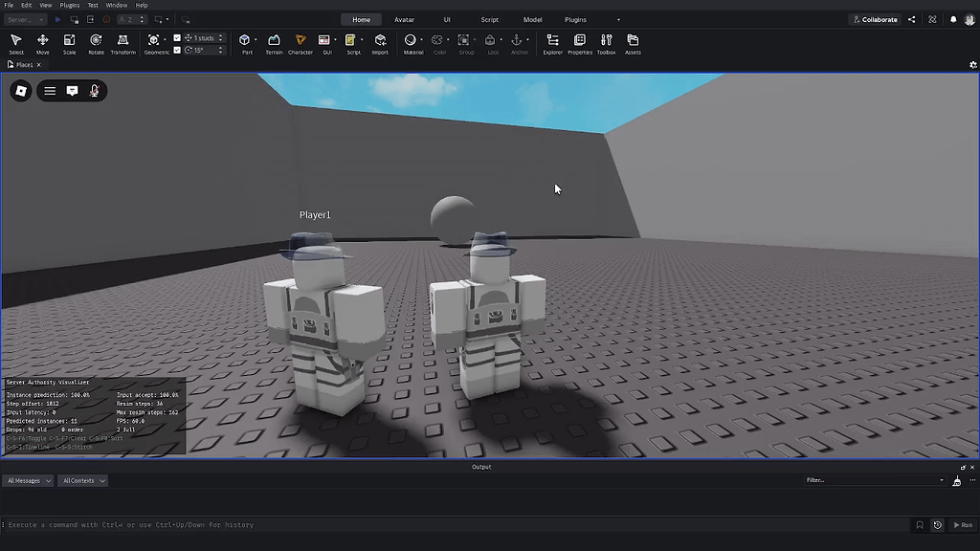Open the user avatar profile
Screen dimensions: 980x551
pos(969,19)
